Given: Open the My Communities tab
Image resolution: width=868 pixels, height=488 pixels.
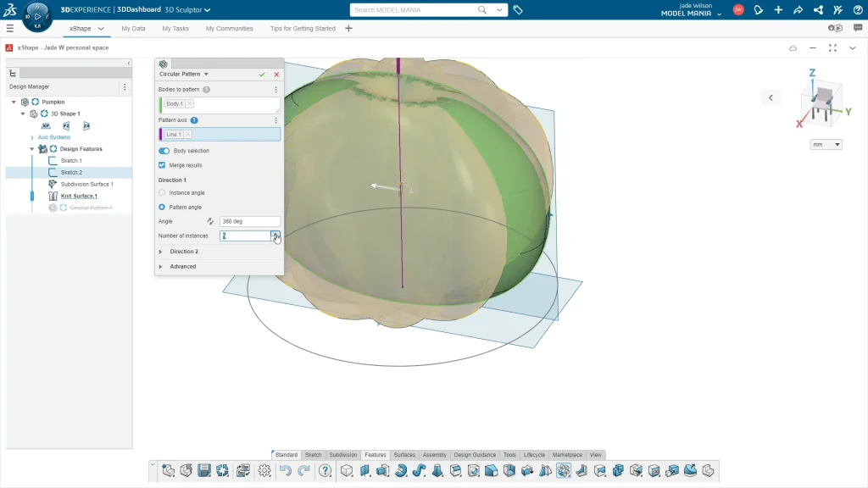Looking at the screenshot, I should coord(229,28).
